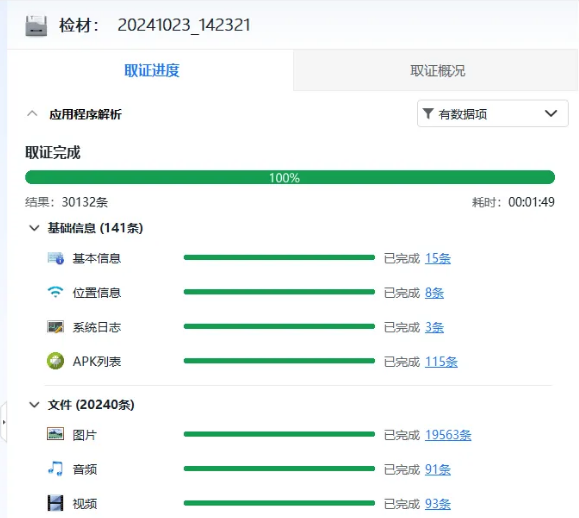Click the 检材 label text

[x=79, y=25]
